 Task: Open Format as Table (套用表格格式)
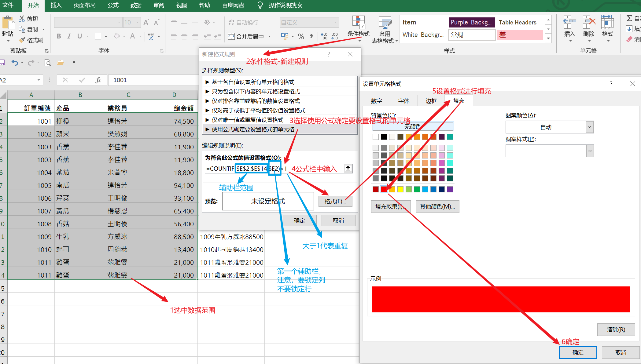tap(385, 30)
